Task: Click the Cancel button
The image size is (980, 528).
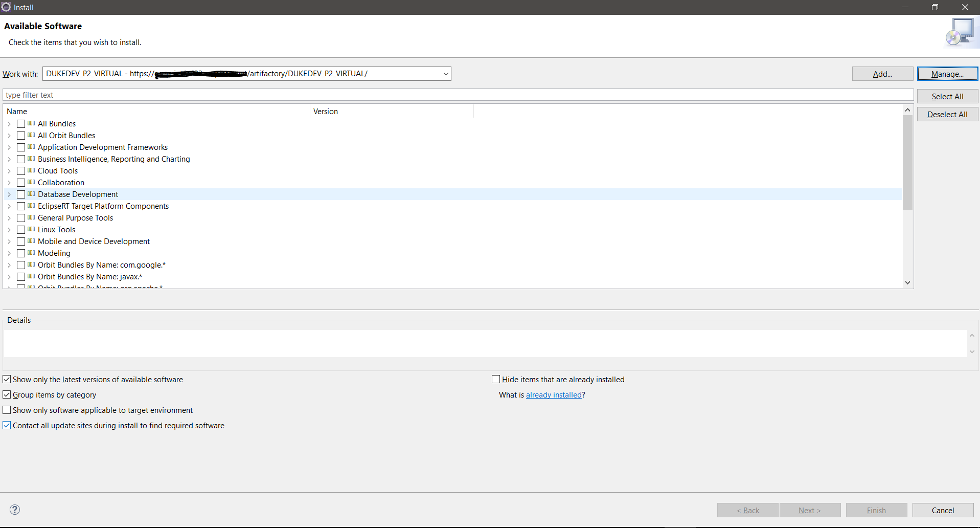Action: [x=943, y=510]
